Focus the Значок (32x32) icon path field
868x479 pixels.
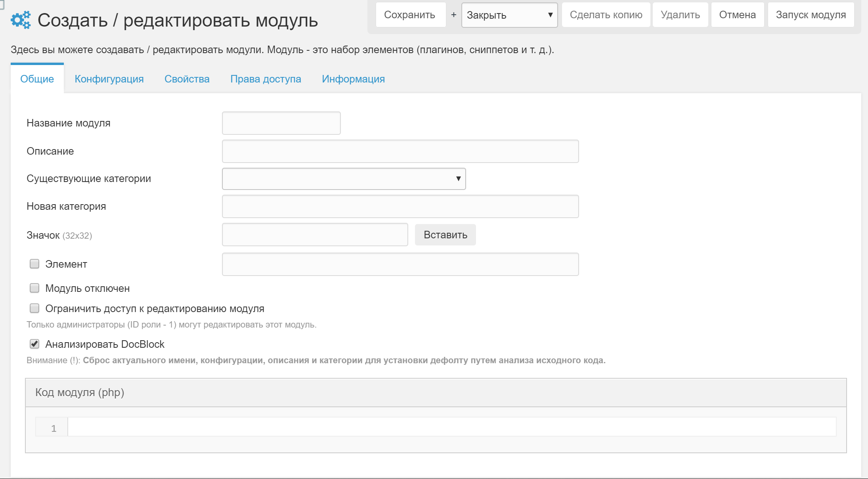click(315, 235)
